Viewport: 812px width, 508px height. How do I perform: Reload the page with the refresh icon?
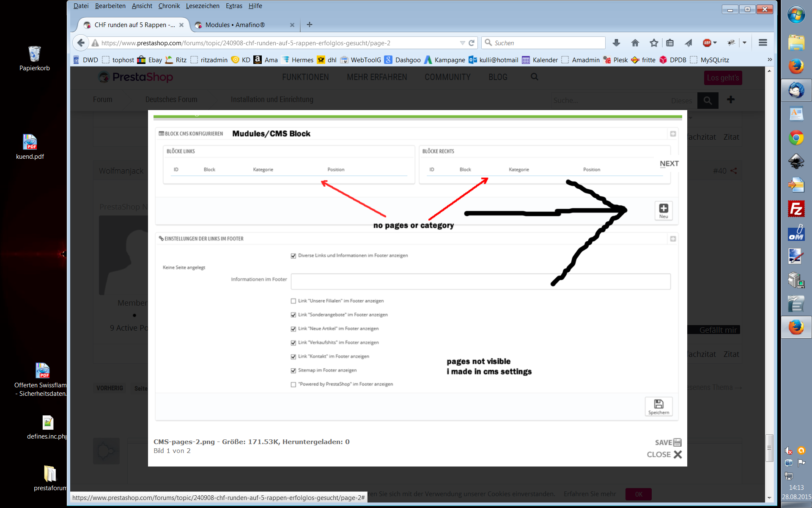pyautogui.click(x=472, y=43)
